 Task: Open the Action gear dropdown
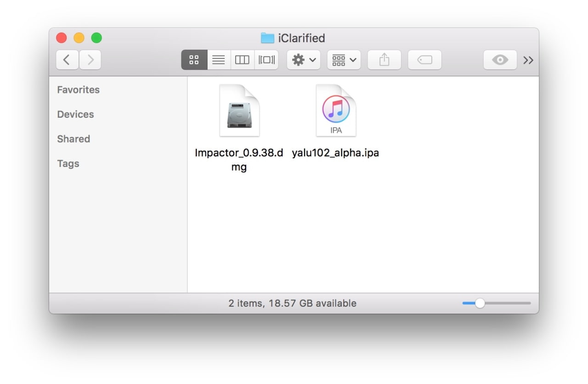coord(304,60)
